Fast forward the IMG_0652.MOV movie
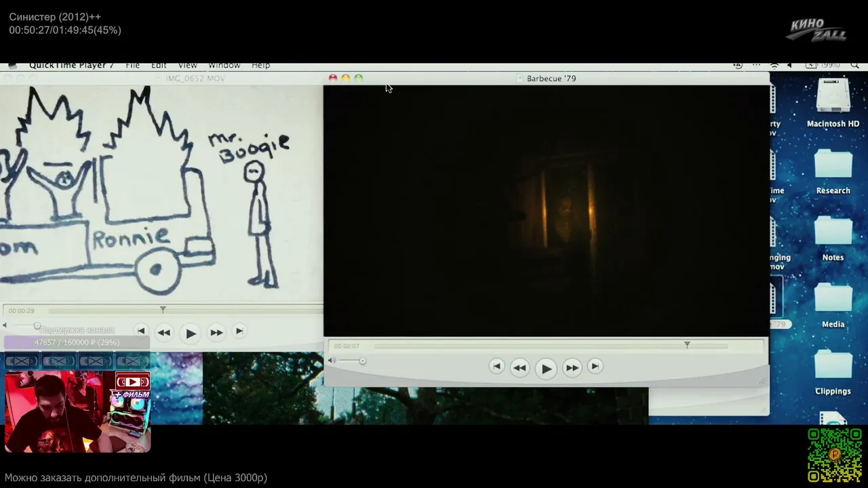The height and width of the screenshot is (488, 868). pyautogui.click(x=216, y=332)
